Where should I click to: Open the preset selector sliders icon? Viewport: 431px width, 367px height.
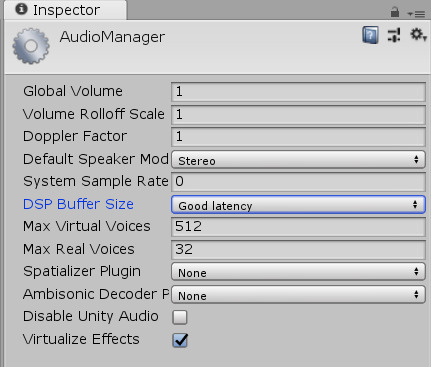394,35
